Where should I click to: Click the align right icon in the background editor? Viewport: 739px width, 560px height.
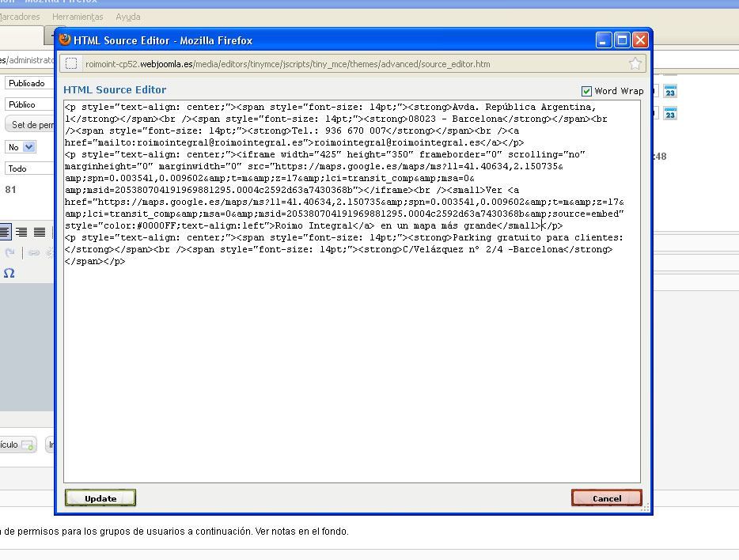[21, 232]
